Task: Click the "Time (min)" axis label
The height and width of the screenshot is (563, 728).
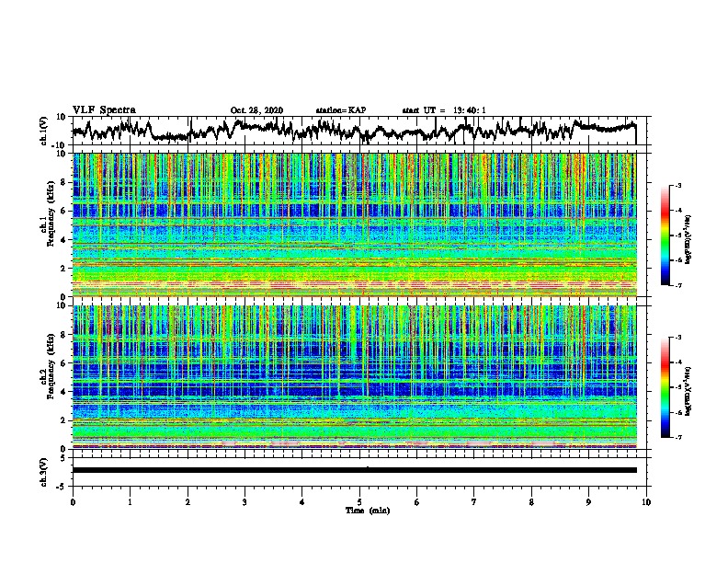Action: point(368,511)
